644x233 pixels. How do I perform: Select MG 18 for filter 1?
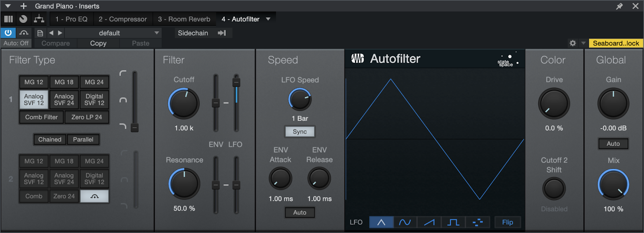click(x=64, y=82)
